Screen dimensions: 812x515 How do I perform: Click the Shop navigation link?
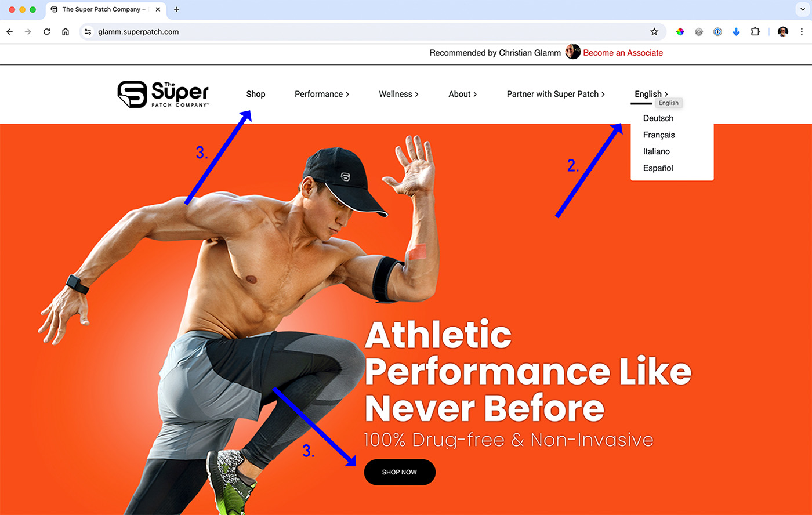tap(256, 94)
